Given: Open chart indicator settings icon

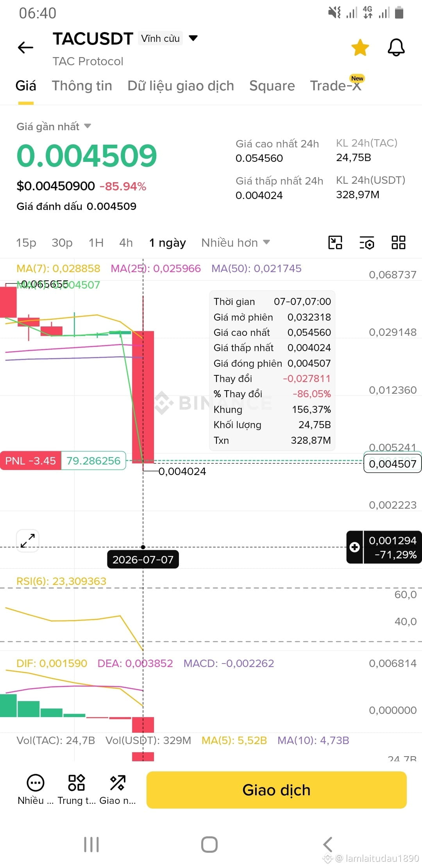Looking at the screenshot, I should [367, 242].
